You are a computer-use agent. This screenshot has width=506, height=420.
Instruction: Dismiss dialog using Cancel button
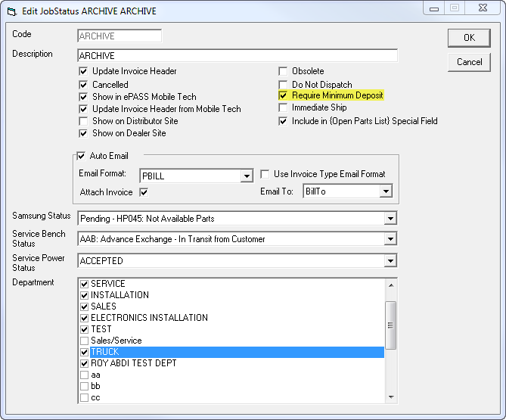pyautogui.click(x=469, y=62)
